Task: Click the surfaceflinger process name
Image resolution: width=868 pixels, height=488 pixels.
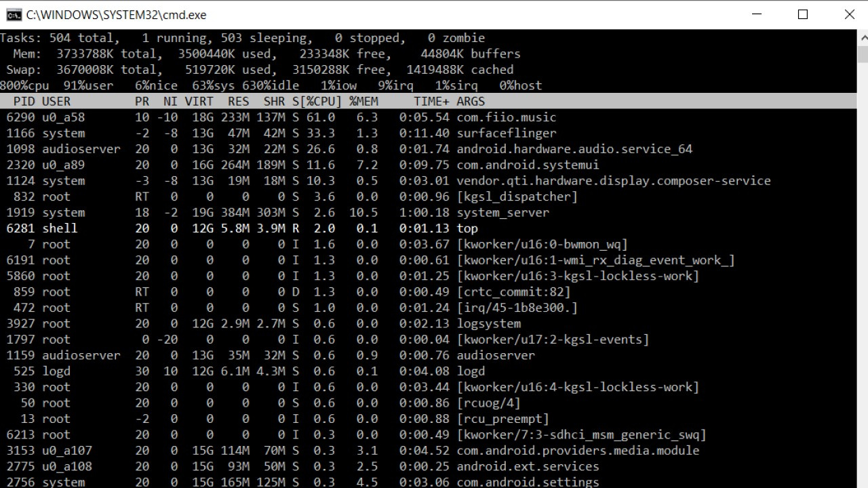Action: click(506, 134)
